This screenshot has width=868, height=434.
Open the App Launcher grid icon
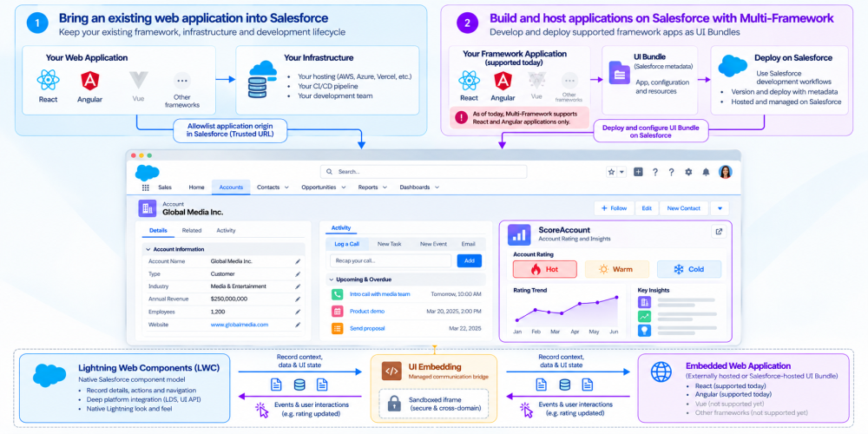click(x=146, y=187)
